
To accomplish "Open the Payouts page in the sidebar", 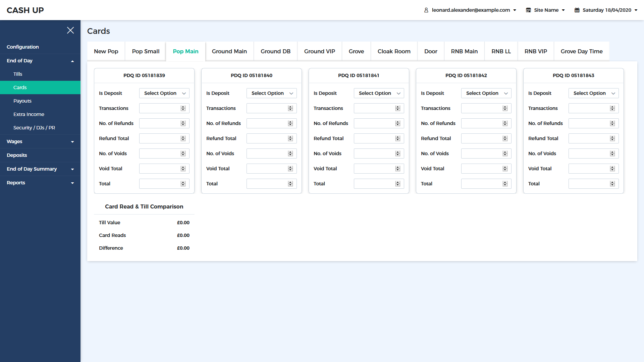I will 22,101.
